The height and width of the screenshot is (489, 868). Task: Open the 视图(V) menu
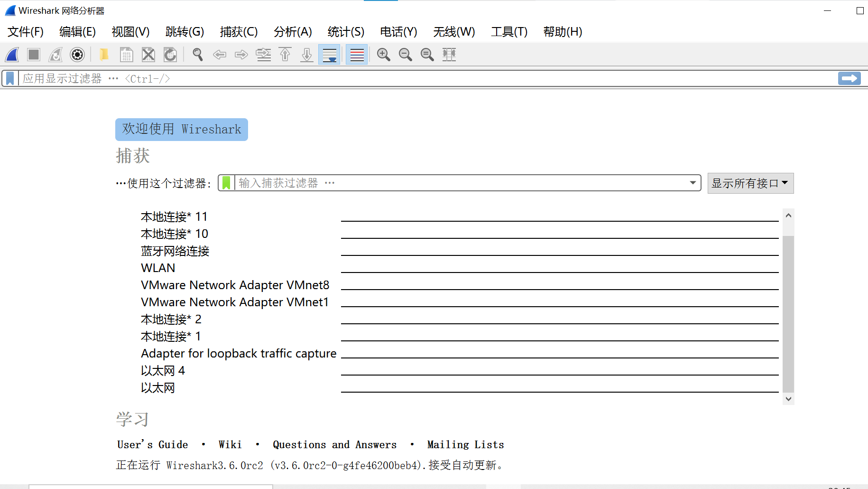point(130,32)
